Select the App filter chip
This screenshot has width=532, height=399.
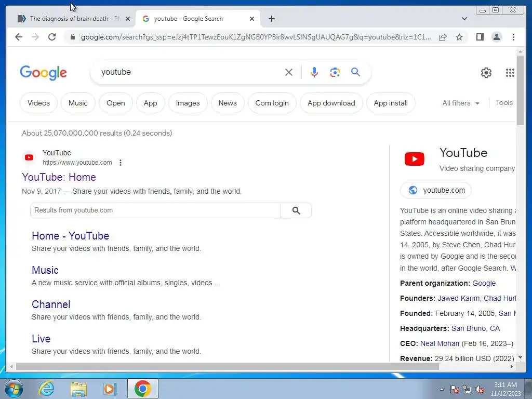point(150,103)
